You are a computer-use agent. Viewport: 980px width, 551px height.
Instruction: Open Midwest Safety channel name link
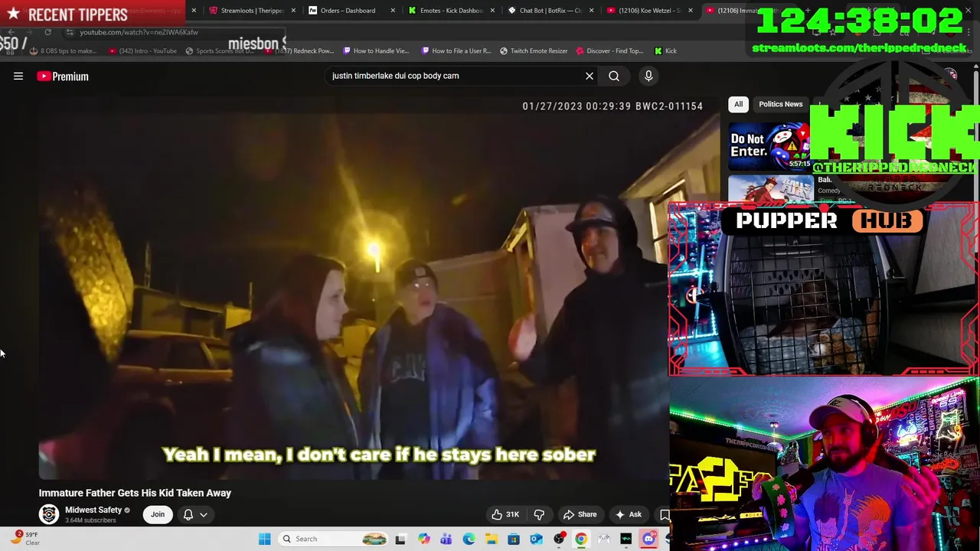point(93,510)
